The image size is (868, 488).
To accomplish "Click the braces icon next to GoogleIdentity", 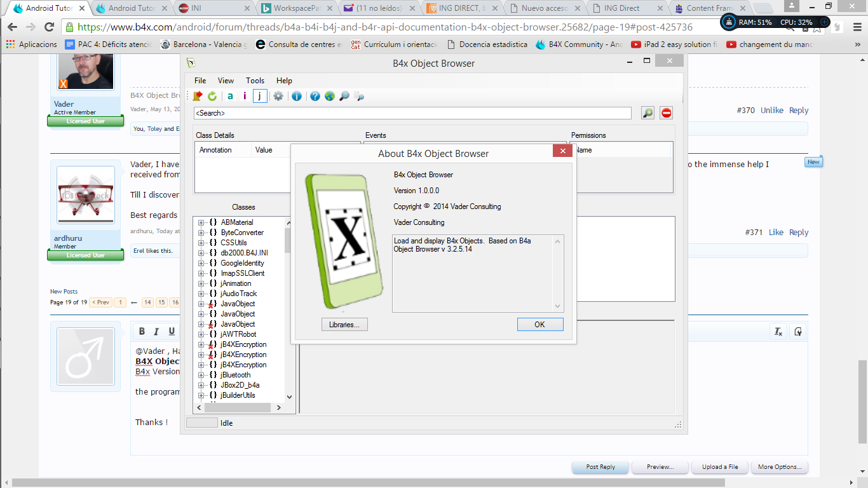I will click(x=214, y=263).
